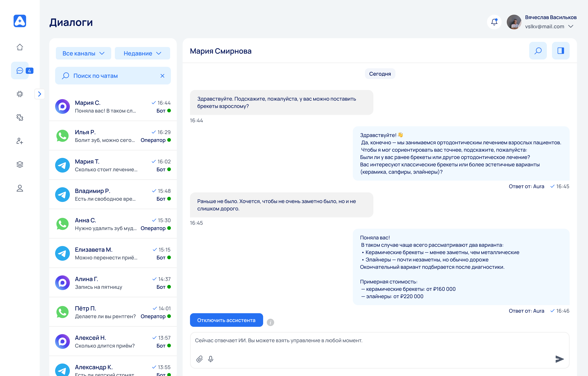Expand the account menu chevron by email

(x=571, y=26)
